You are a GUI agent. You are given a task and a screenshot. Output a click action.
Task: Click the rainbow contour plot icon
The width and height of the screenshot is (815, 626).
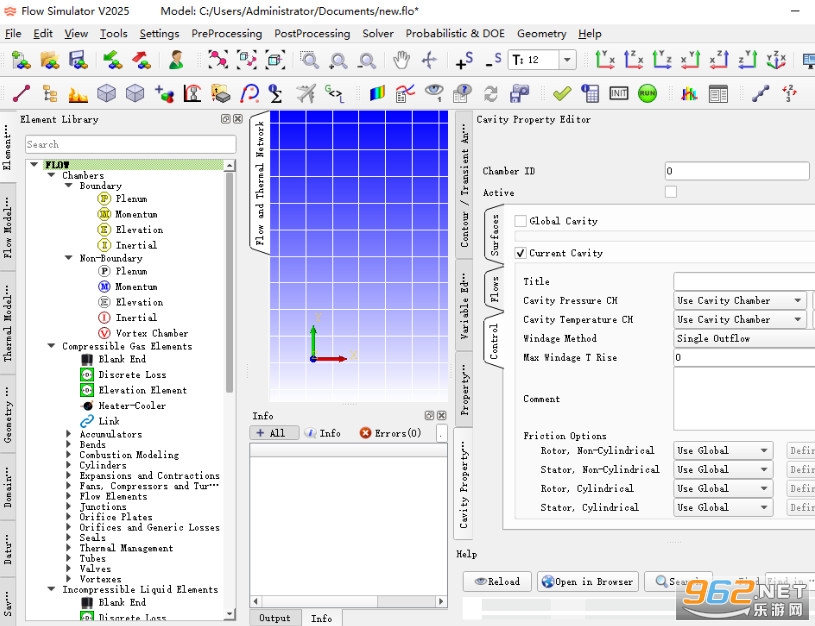coord(377,94)
